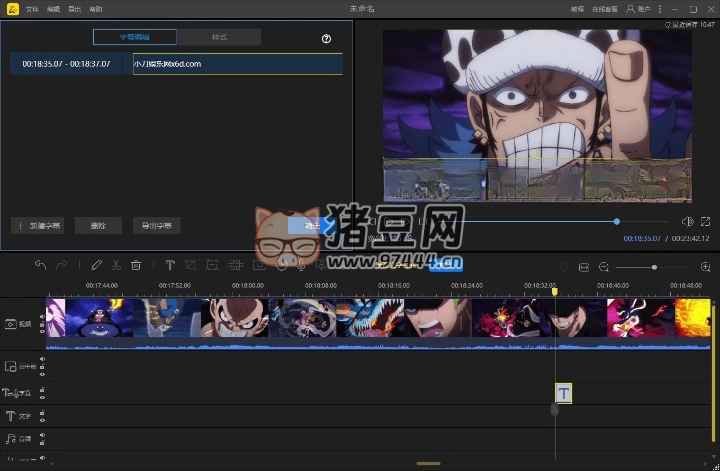The image size is (720, 471).
Task: Lock the audio music track
Action: pyautogui.click(x=42, y=443)
